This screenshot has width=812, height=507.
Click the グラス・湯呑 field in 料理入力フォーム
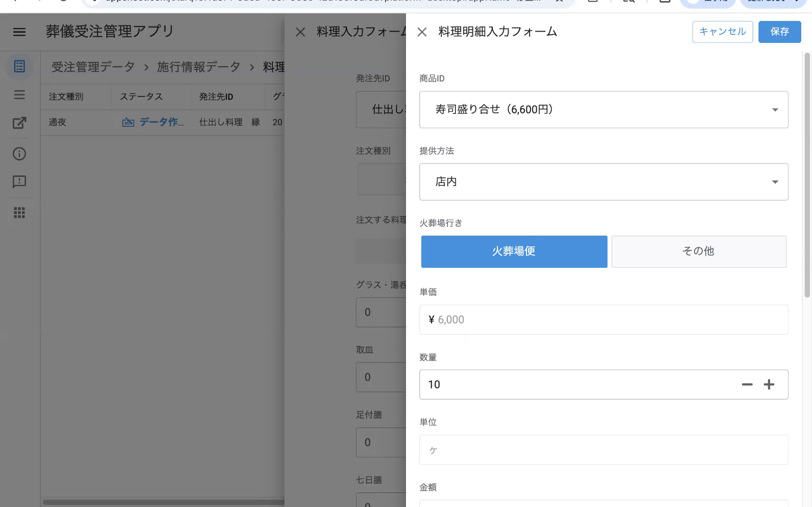[x=381, y=312]
